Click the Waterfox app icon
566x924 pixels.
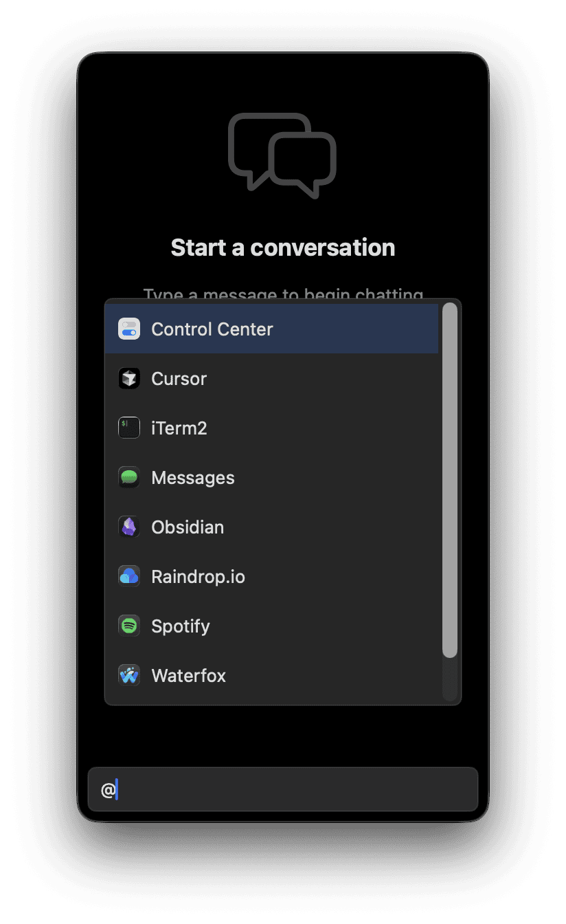[129, 675]
